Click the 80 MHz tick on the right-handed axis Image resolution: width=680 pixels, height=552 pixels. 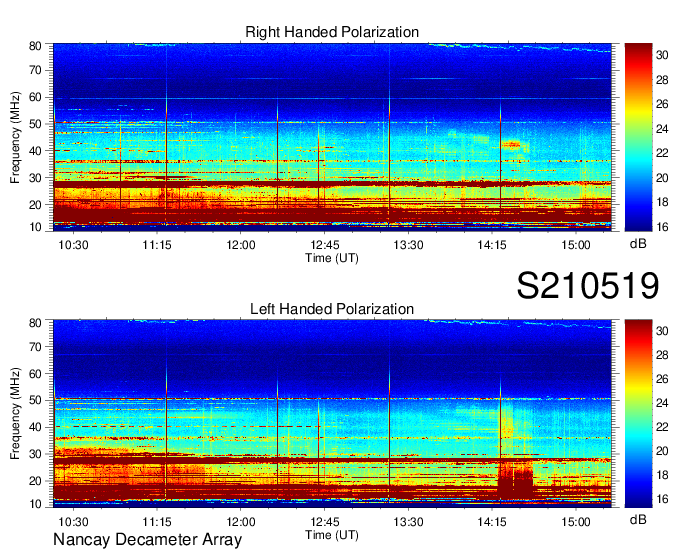(35, 46)
